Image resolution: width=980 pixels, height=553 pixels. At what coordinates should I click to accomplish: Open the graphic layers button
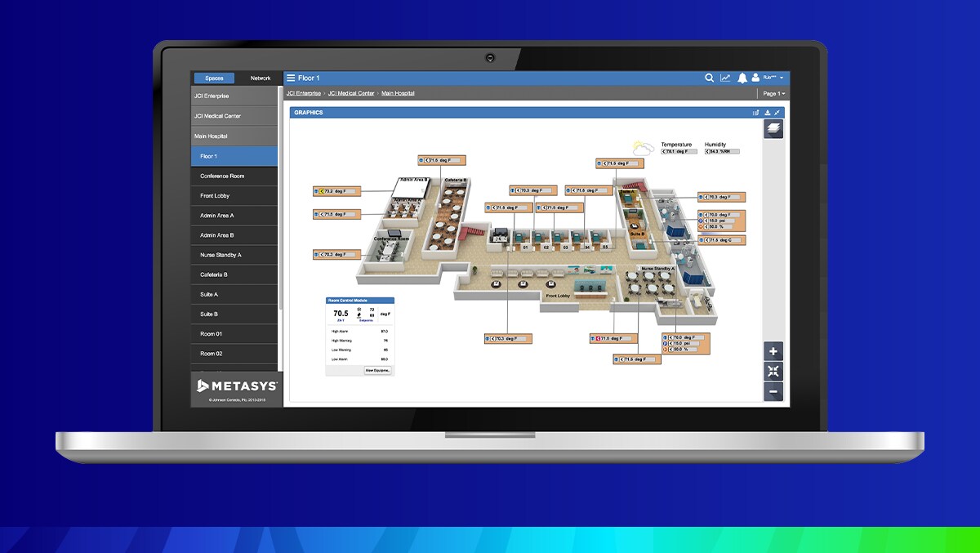pos(773,128)
